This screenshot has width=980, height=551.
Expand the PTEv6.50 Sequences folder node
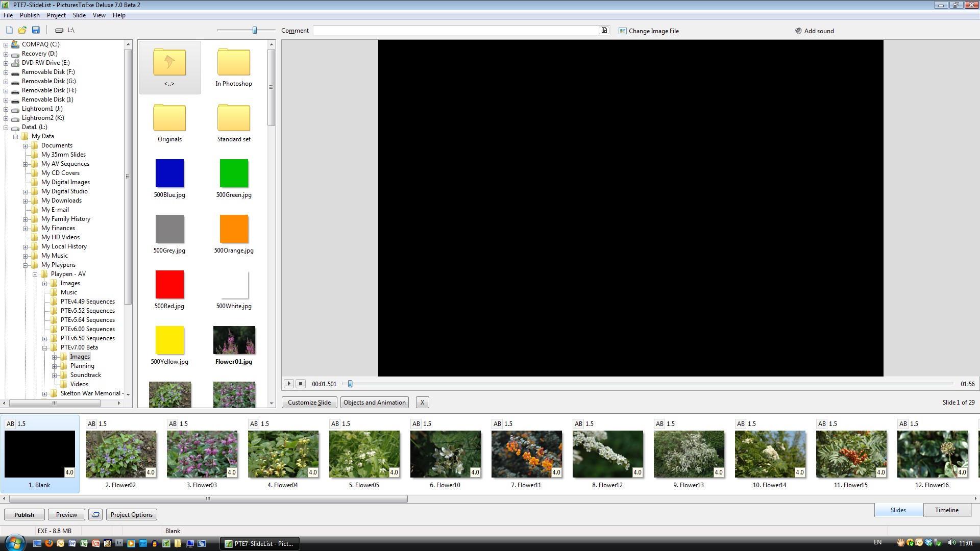pyautogui.click(x=44, y=338)
